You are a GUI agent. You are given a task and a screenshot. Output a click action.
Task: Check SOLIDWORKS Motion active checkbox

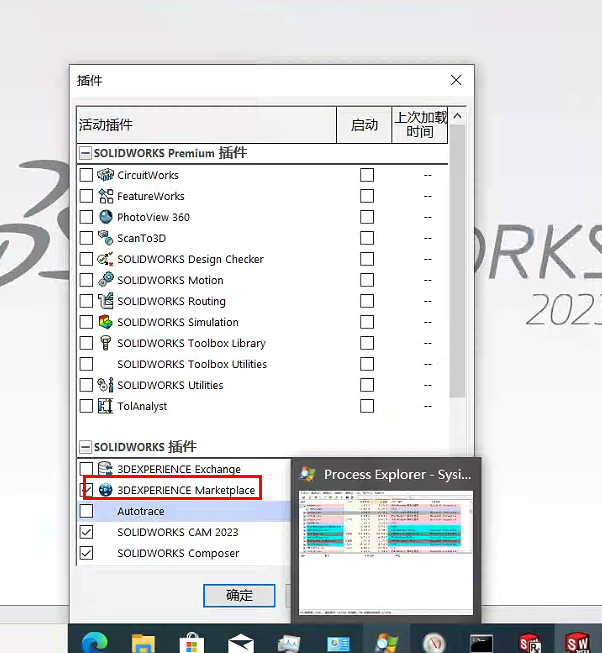click(x=86, y=280)
